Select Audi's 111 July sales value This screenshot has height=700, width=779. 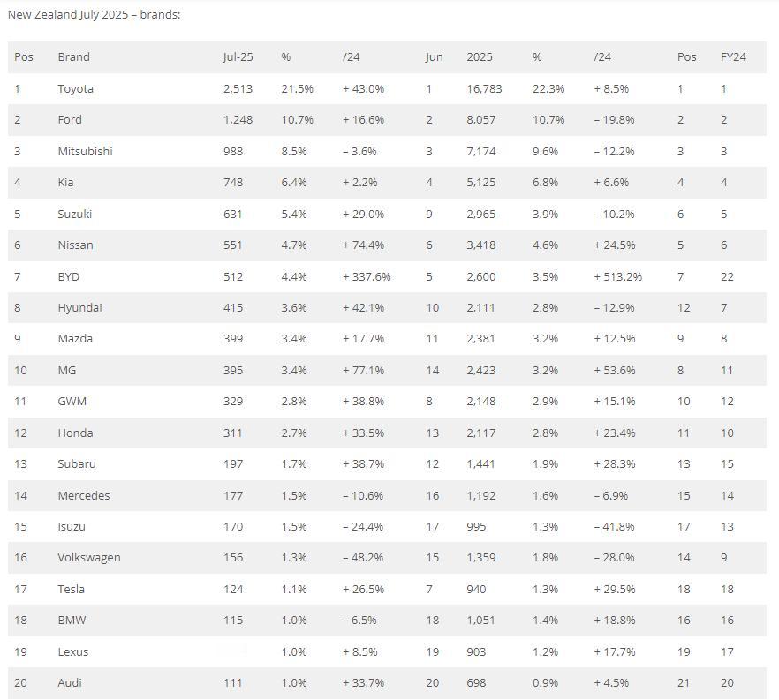point(232,683)
